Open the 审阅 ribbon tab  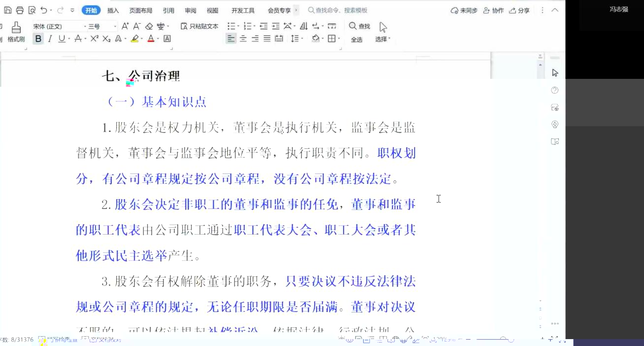(191, 10)
